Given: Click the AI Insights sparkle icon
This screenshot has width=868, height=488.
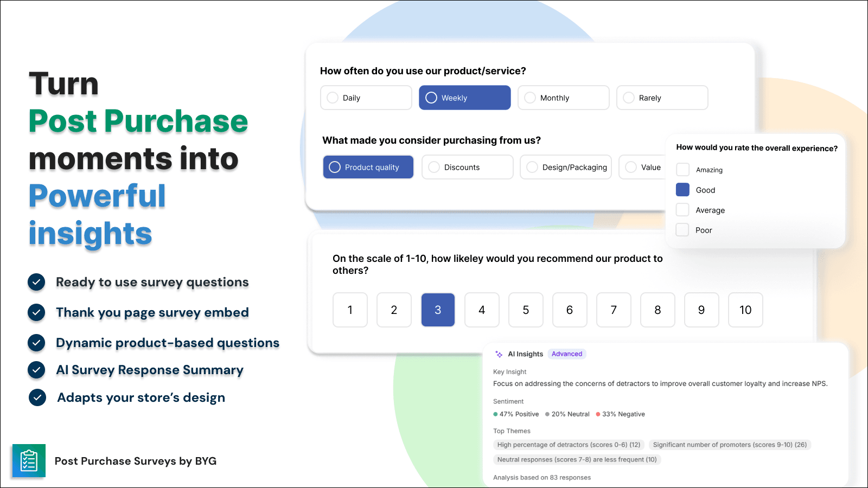Looking at the screenshot, I should click(x=499, y=354).
